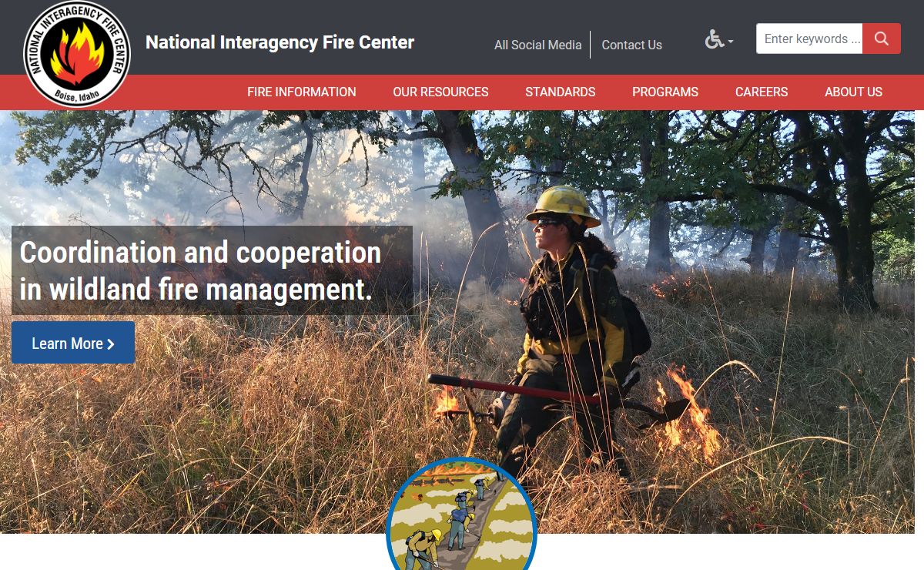Click the National Interagency Fire Center logo
Screen dimensions: 924x570
(77, 54)
